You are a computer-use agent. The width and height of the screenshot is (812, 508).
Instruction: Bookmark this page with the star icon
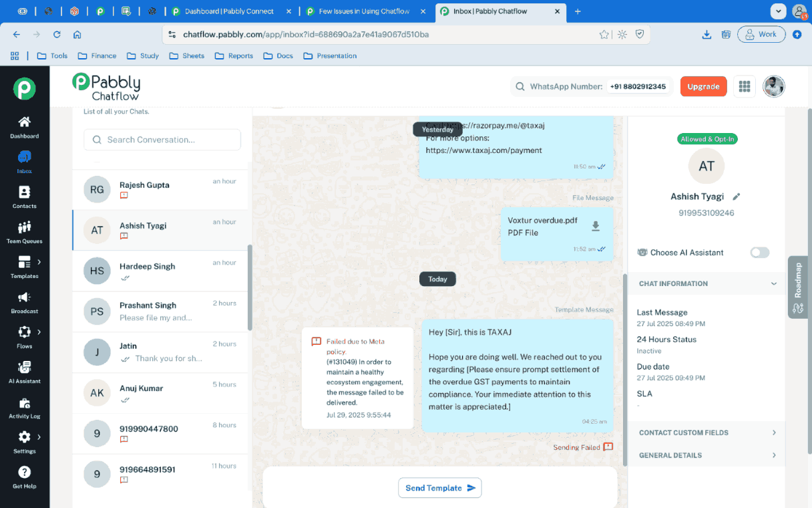[x=604, y=34]
